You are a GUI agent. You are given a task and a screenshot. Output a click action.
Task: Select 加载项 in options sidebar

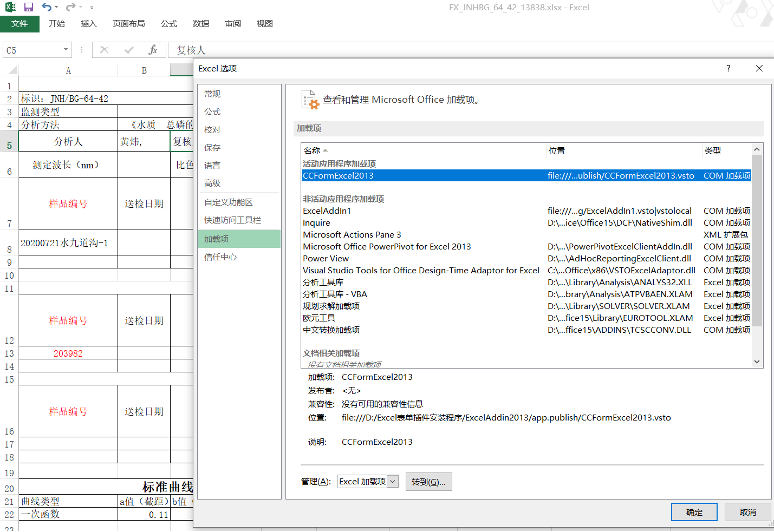point(239,239)
